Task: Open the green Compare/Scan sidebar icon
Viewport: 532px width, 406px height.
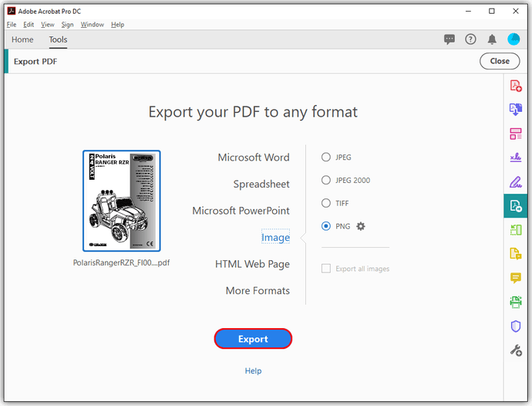Action: pos(516,230)
